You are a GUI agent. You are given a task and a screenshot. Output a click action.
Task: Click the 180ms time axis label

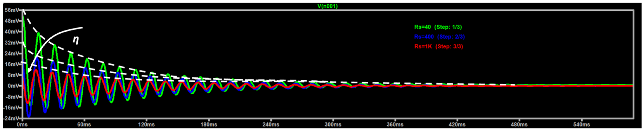pos(209,125)
